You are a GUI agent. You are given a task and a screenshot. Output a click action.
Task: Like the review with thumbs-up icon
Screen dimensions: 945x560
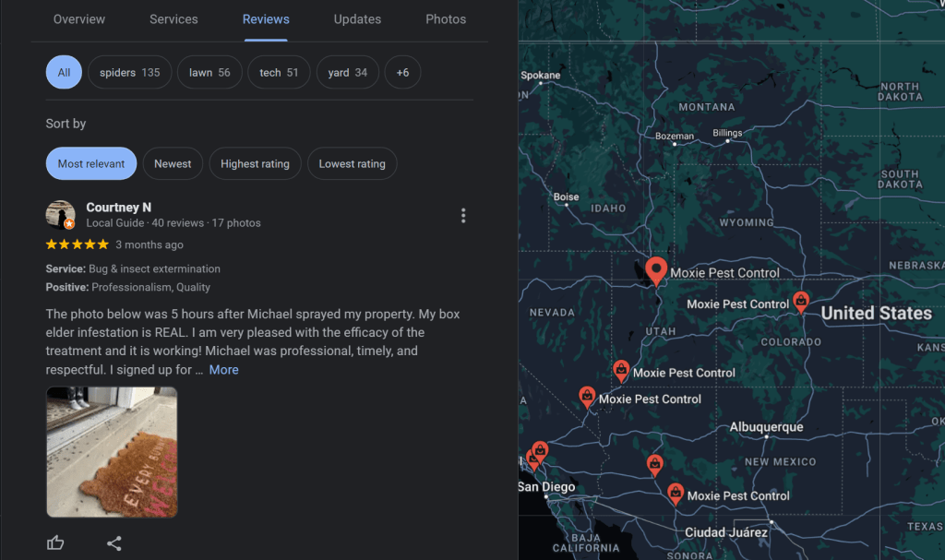pyautogui.click(x=55, y=543)
